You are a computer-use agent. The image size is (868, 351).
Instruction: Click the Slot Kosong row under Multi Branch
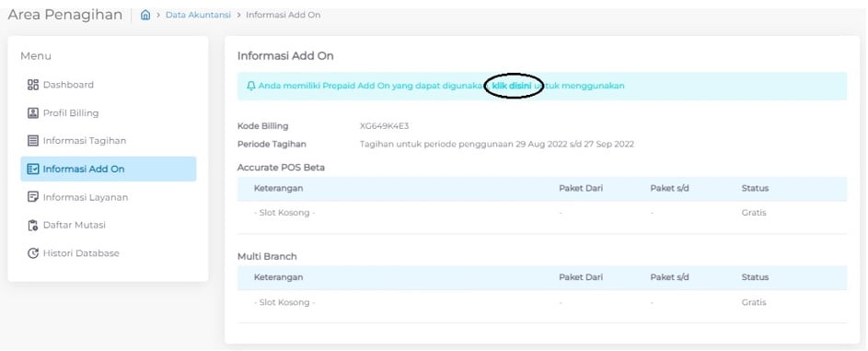[542, 302]
